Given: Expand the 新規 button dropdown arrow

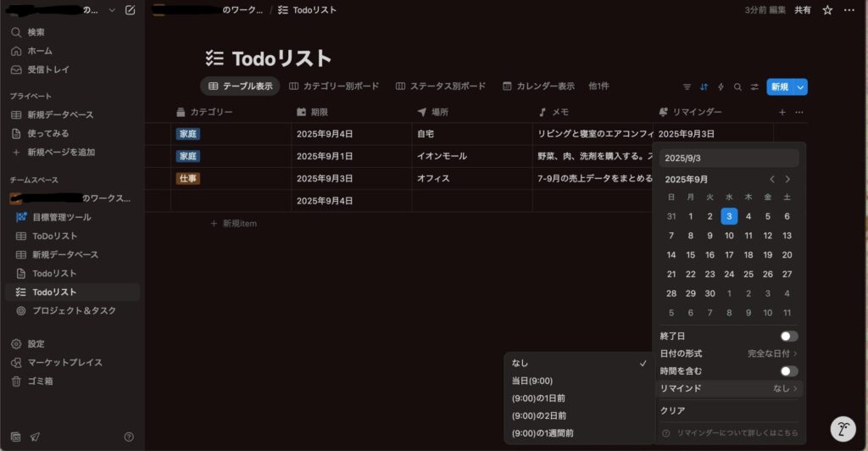Looking at the screenshot, I should click(x=801, y=86).
